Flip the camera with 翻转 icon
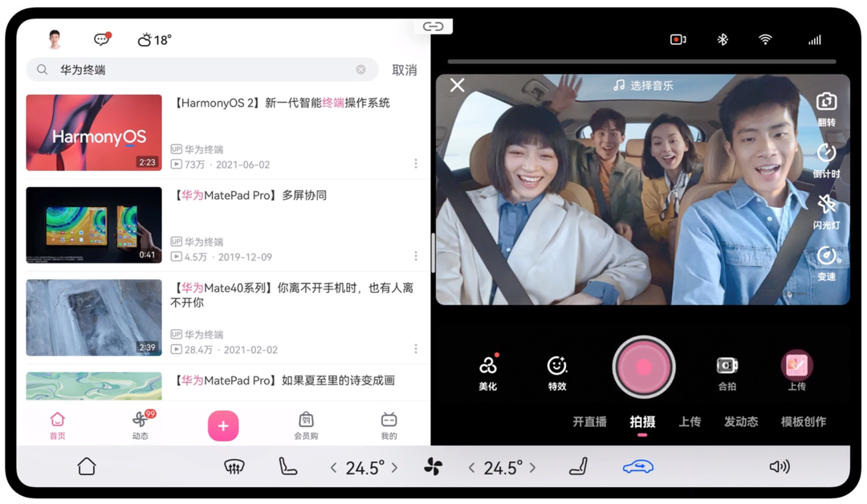 click(826, 103)
